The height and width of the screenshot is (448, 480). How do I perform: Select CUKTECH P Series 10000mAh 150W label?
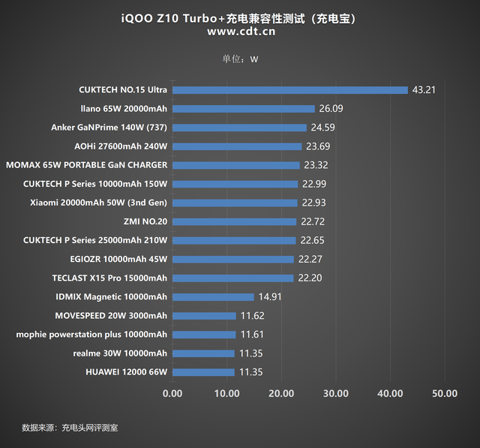click(x=95, y=184)
